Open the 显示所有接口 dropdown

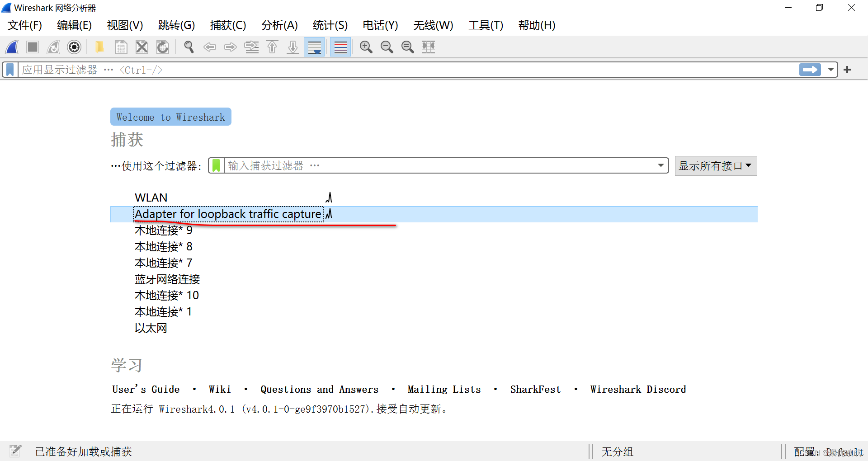click(716, 166)
